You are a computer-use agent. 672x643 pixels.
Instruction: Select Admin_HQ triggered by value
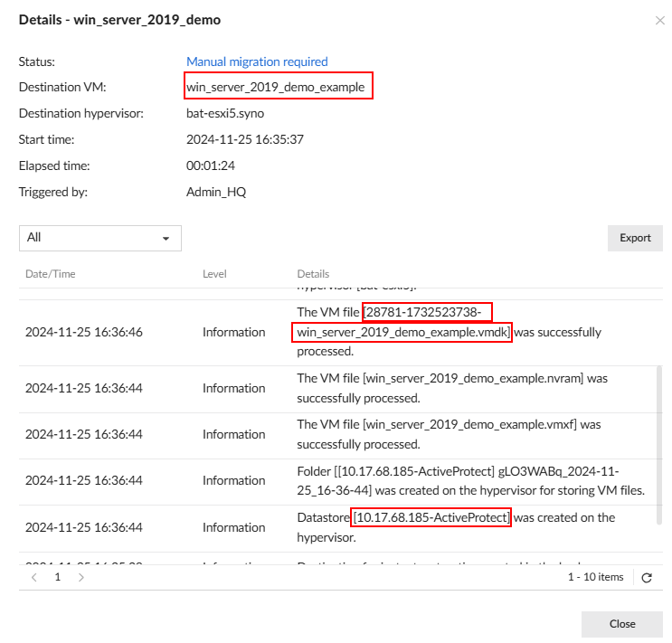(x=216, y=192)
